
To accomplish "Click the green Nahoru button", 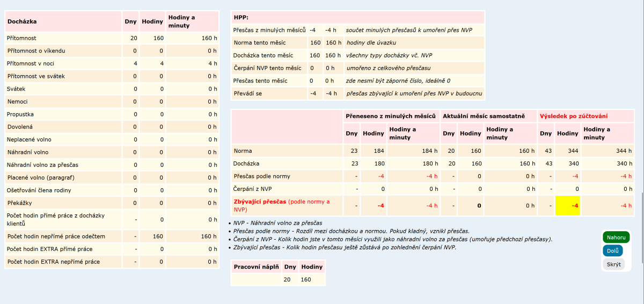I will coord(616,237).
